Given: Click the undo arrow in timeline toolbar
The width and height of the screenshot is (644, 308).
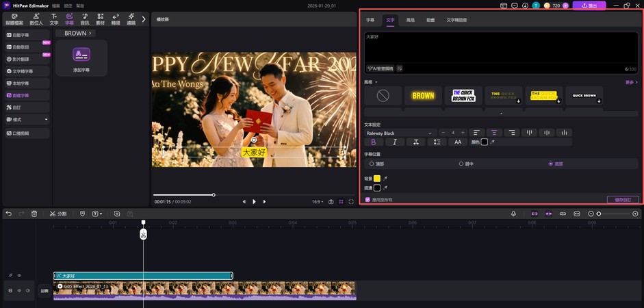Looking at the screenshot, I should click(x=9, y=214).
